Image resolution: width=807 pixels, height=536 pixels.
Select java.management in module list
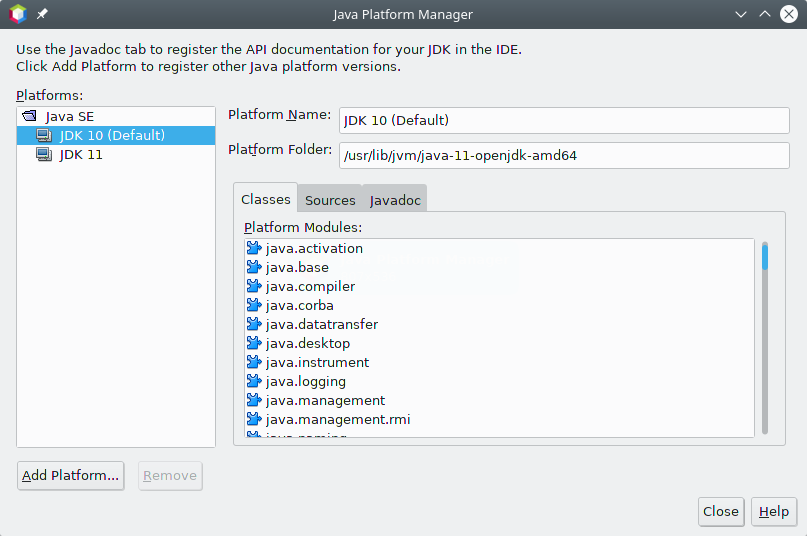tap(499, 401)
